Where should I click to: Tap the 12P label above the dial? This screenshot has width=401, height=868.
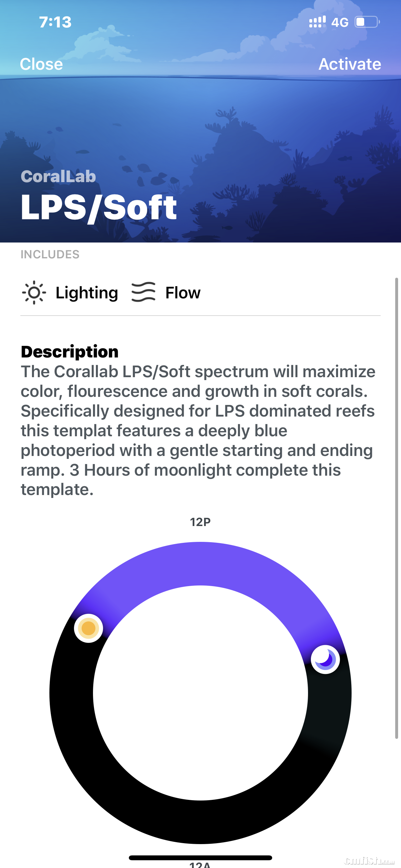pos(200,522)
